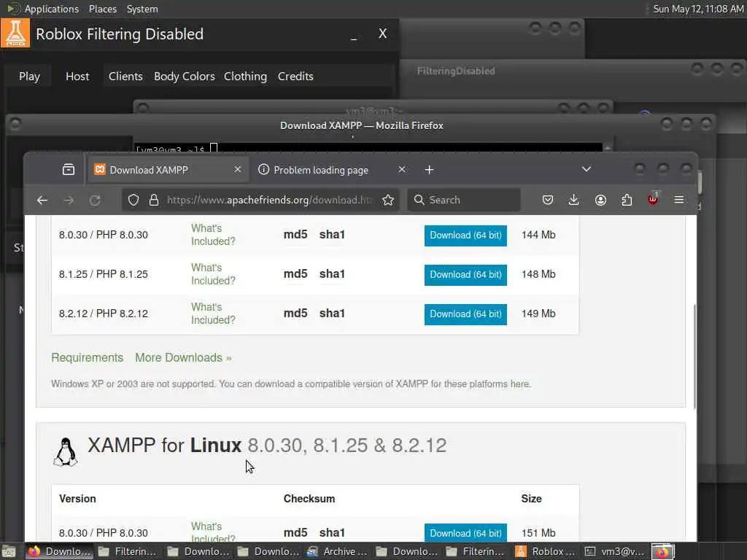Open Pocket save icon in toolbar

coord(548,200)
